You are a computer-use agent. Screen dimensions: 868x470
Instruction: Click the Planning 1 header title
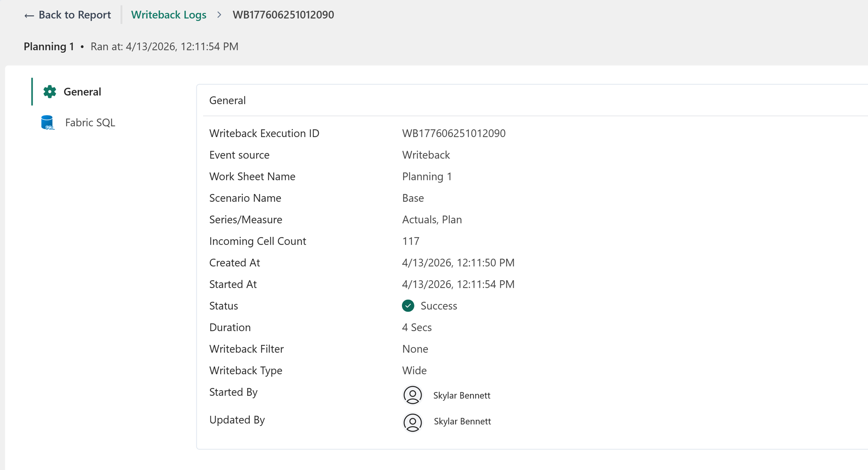coord(49,46)
